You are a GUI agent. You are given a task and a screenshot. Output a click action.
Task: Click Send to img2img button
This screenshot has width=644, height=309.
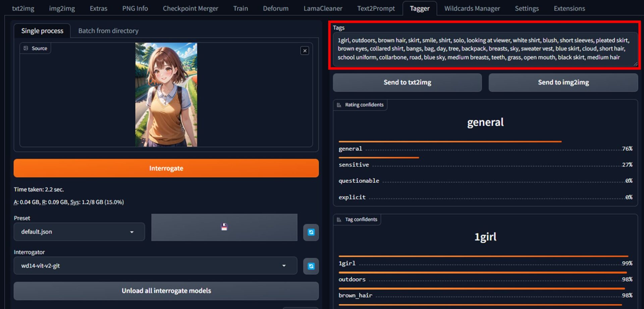tap(563, 82)
